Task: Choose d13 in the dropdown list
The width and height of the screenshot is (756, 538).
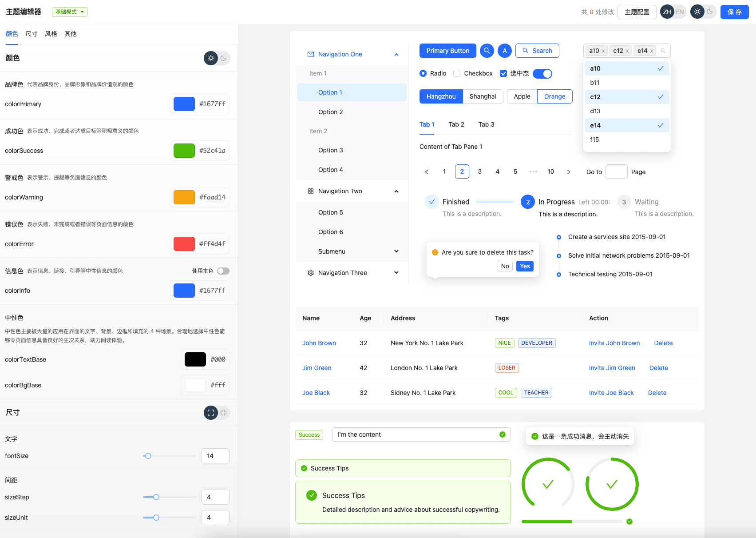Action: (627, 111)
